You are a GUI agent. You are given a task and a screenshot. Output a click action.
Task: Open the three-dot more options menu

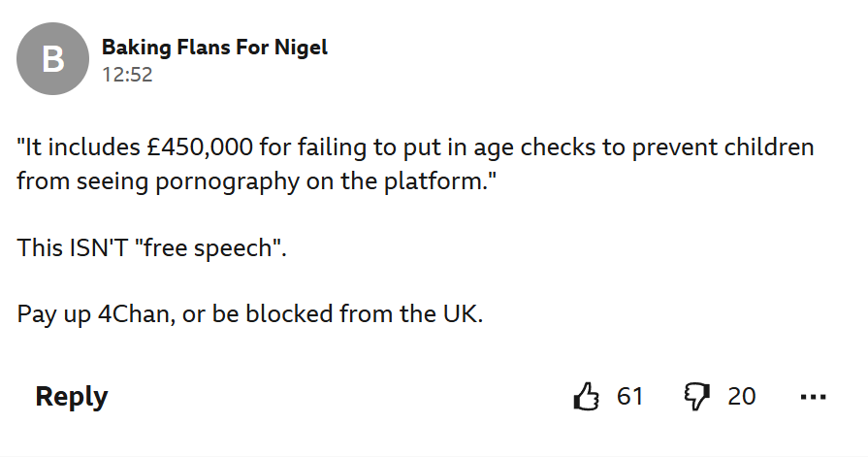pyautogui.click(x=813, y=397)
